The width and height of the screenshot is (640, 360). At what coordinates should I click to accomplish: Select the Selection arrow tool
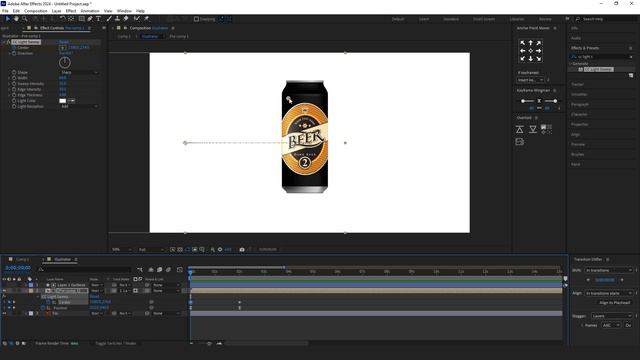pos(7,19)
